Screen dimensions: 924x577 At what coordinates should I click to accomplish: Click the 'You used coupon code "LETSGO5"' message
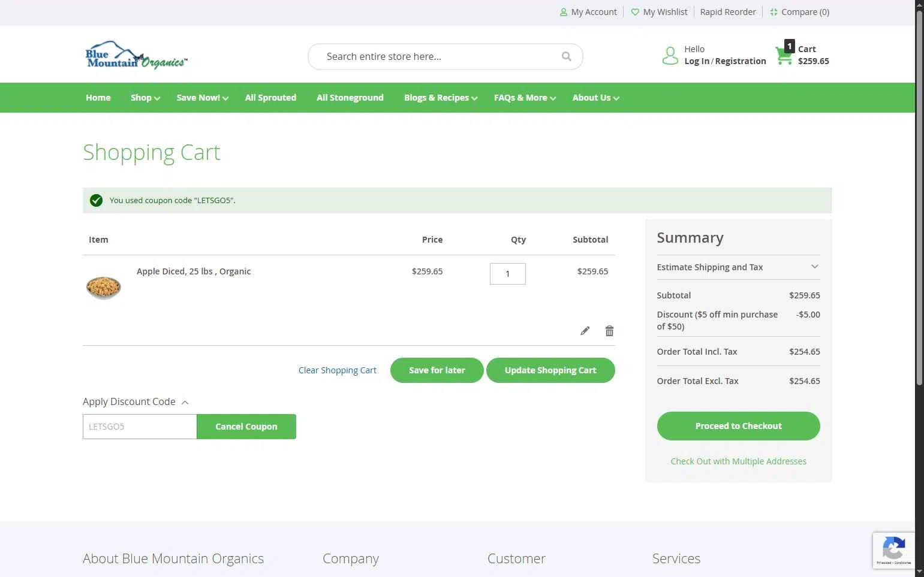point(172,200)
